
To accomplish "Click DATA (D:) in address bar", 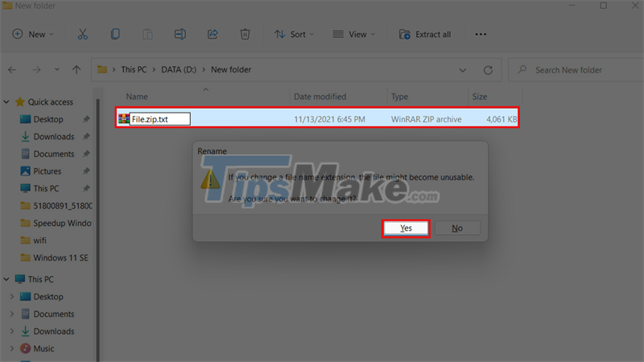I will (179, 70).
